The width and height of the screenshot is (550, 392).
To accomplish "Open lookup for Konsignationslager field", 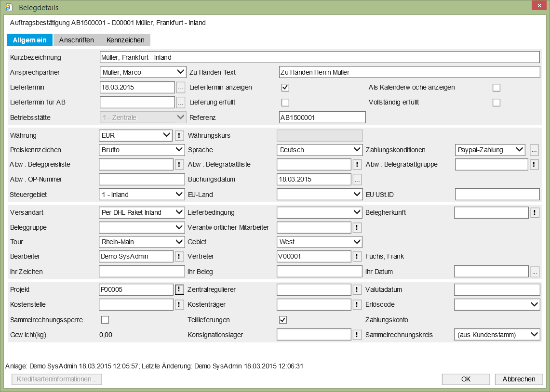I will (357, 335).
